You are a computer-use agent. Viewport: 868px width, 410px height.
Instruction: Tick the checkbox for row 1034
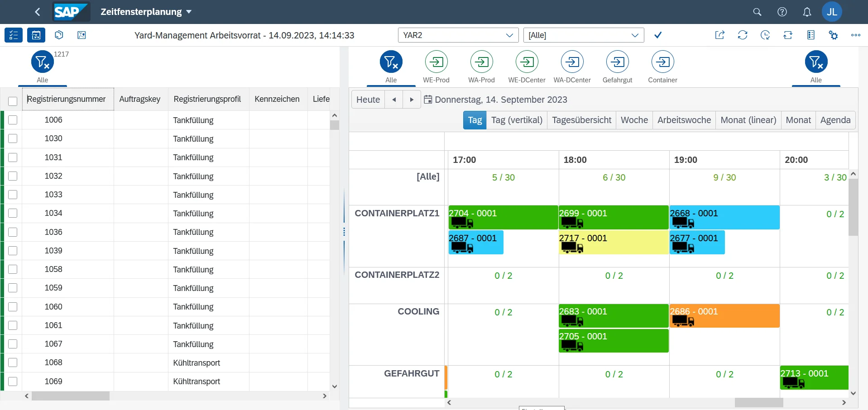pos(13,213)
